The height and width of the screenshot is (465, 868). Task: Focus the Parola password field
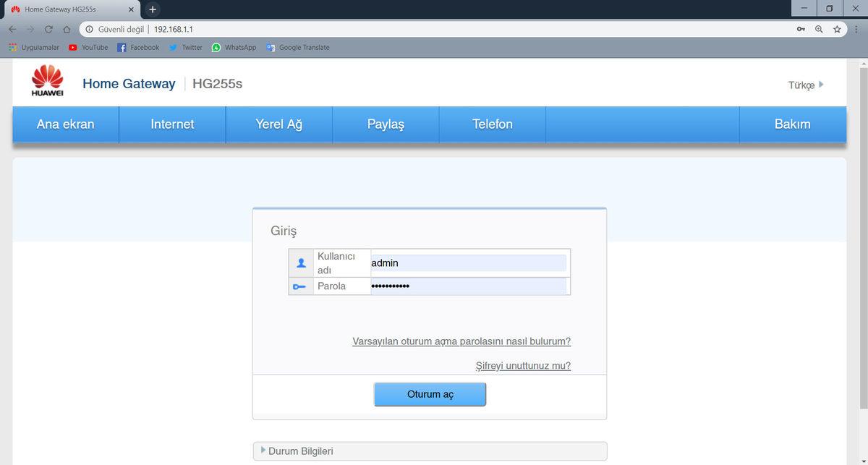point(468,286)
